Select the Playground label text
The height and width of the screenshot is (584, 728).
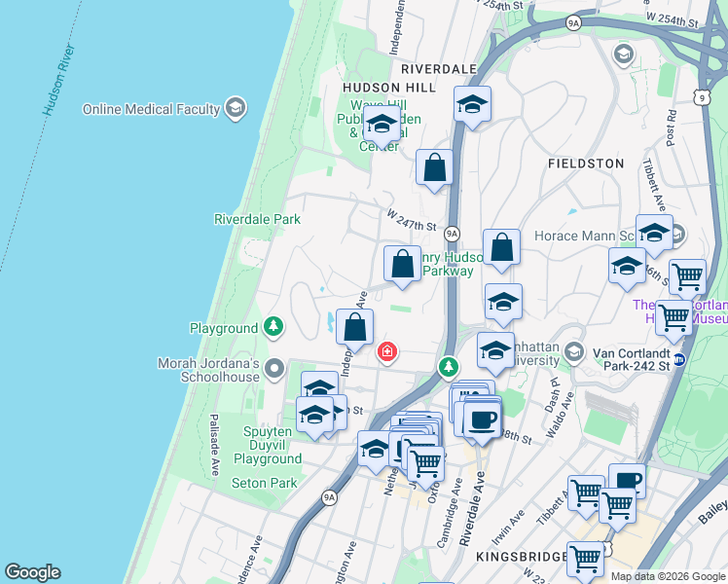(224, 329)
